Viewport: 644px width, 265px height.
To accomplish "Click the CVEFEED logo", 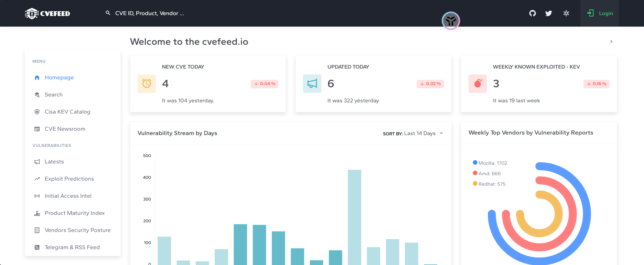I will click(x=48, y=14).
